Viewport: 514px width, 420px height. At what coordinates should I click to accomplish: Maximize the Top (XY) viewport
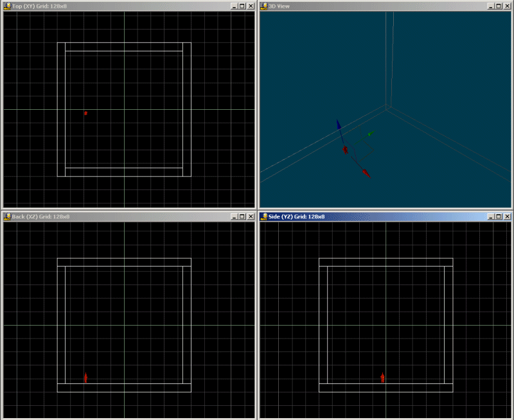coord(242,6)
